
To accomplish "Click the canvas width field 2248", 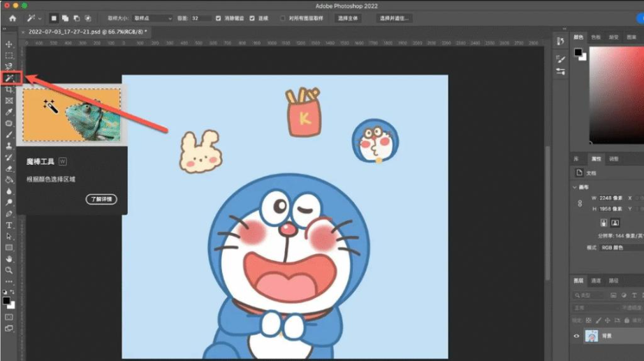I will pos(610,198).
